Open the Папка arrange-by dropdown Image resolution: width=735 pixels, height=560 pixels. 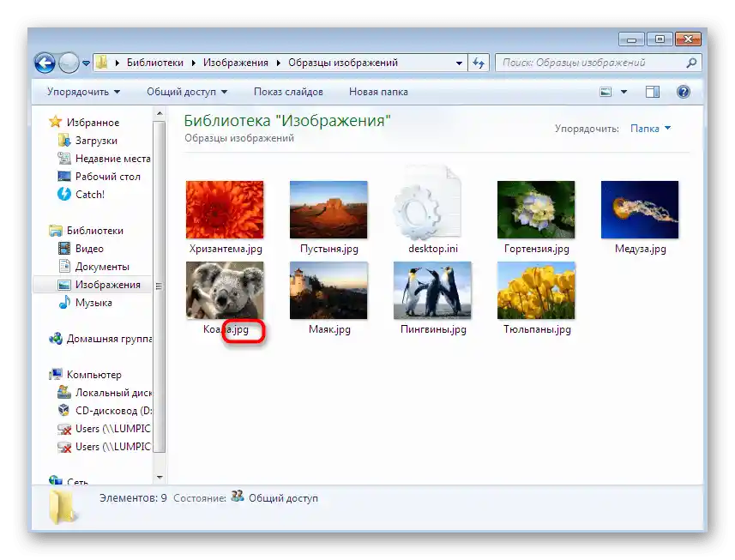pyautogui.click(x=650, y=128)
